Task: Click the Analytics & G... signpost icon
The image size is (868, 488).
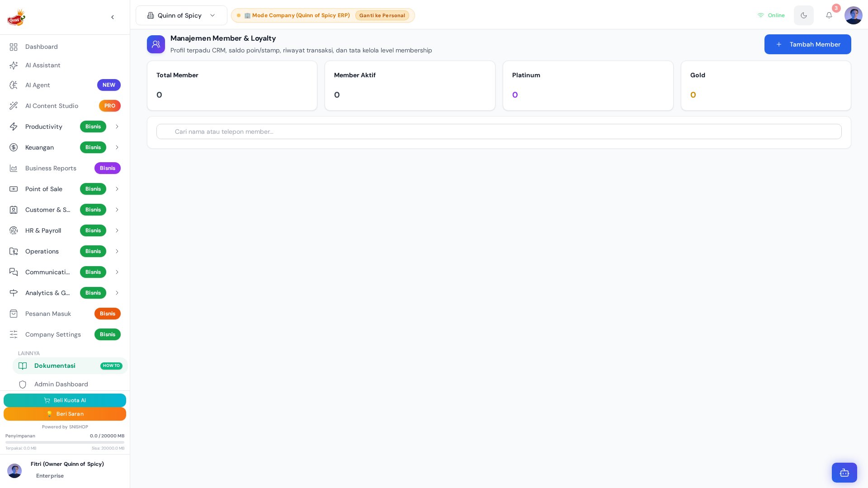Action: click(x=14, y=293)
